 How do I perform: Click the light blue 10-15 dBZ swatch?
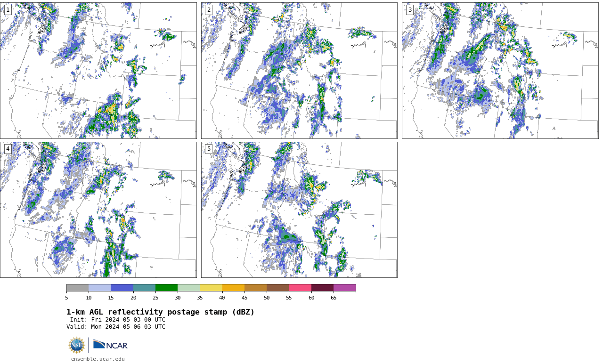pos(100,288)
